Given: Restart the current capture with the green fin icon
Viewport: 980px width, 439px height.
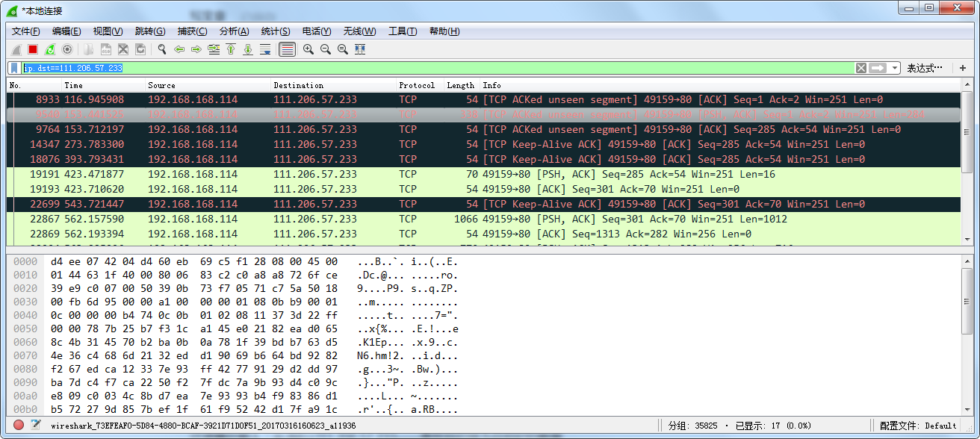Looking at the screenshot, I should (50, 49).
